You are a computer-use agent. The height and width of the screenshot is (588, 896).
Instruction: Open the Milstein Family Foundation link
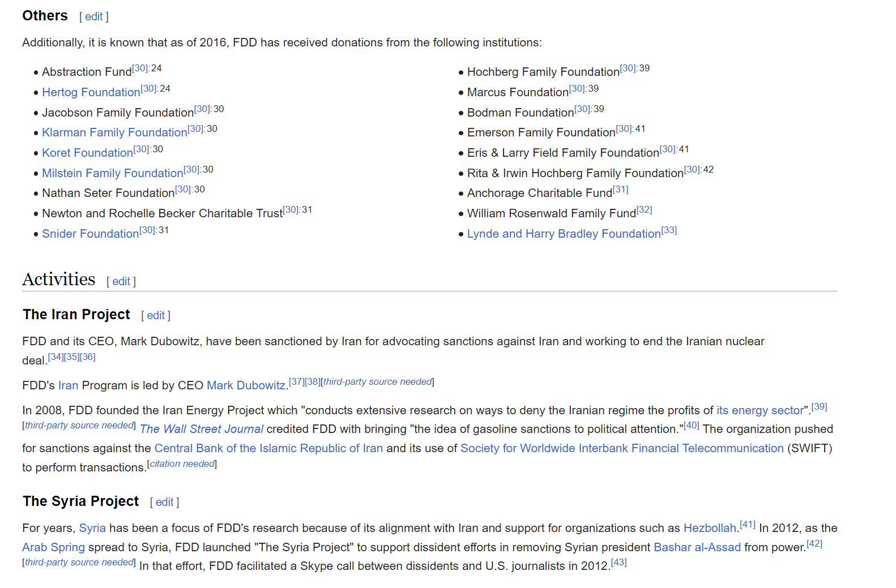coord(112,173)
